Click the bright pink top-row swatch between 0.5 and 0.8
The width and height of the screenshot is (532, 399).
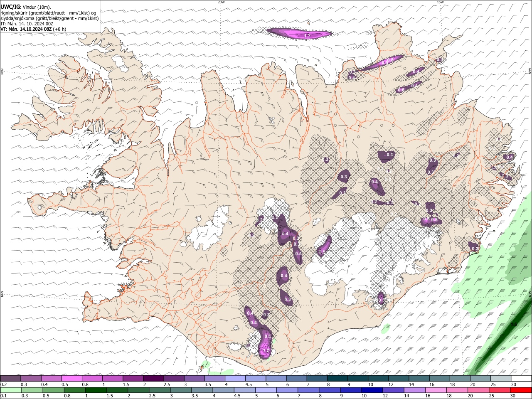pyautogui.click(x=72, y=379)
